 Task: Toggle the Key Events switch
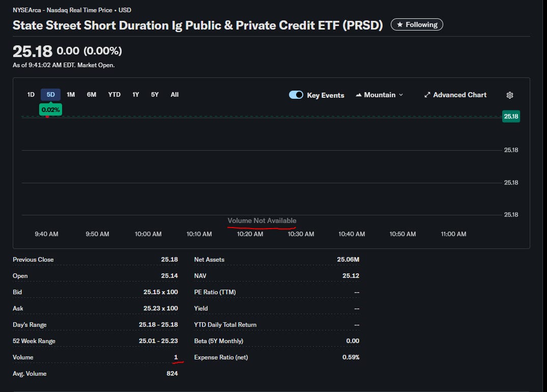point(296,95)
